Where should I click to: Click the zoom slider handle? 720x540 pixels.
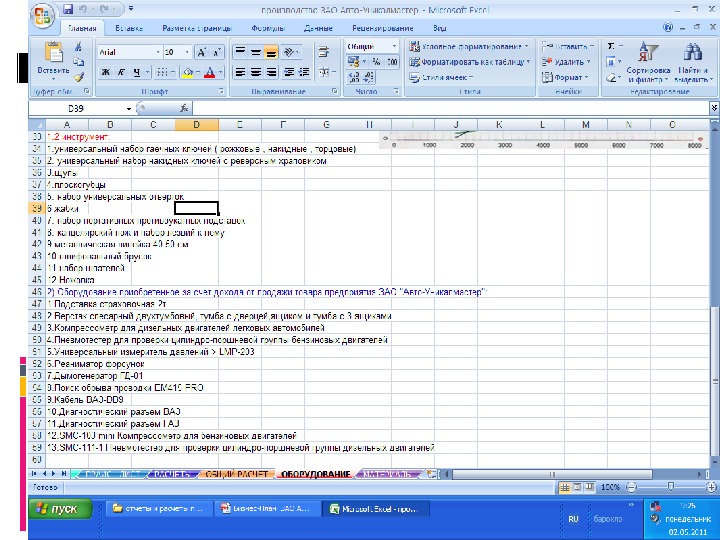(670, 487)
